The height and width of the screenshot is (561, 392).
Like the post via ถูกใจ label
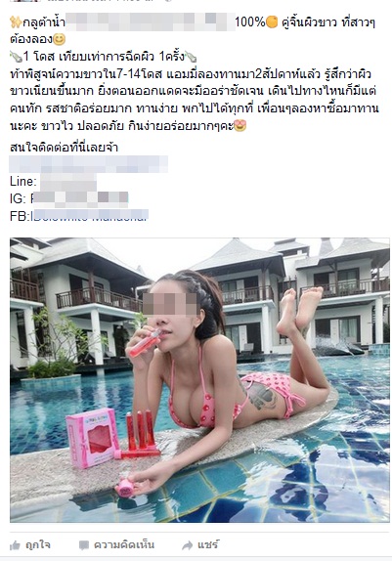tap(38, 545)
